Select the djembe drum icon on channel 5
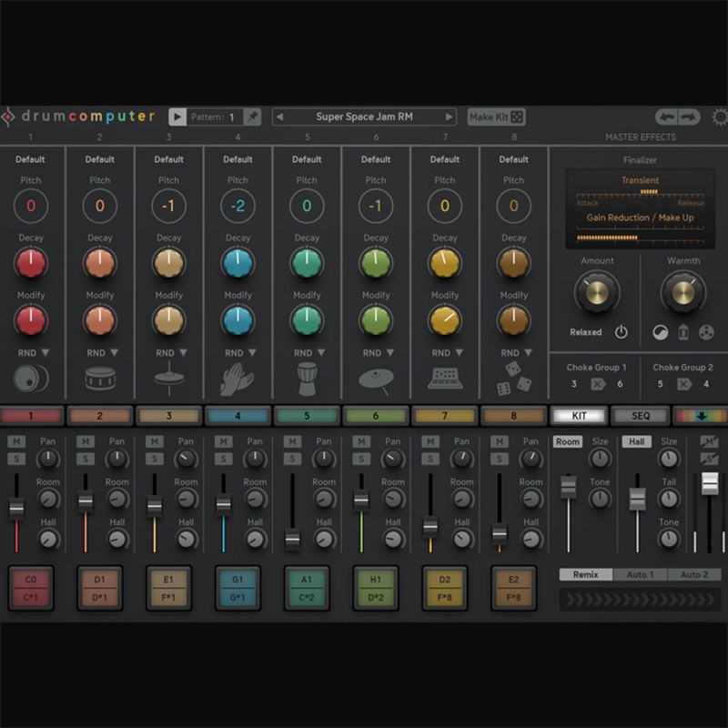Screen dimensions: 728x728 point(307,379)
